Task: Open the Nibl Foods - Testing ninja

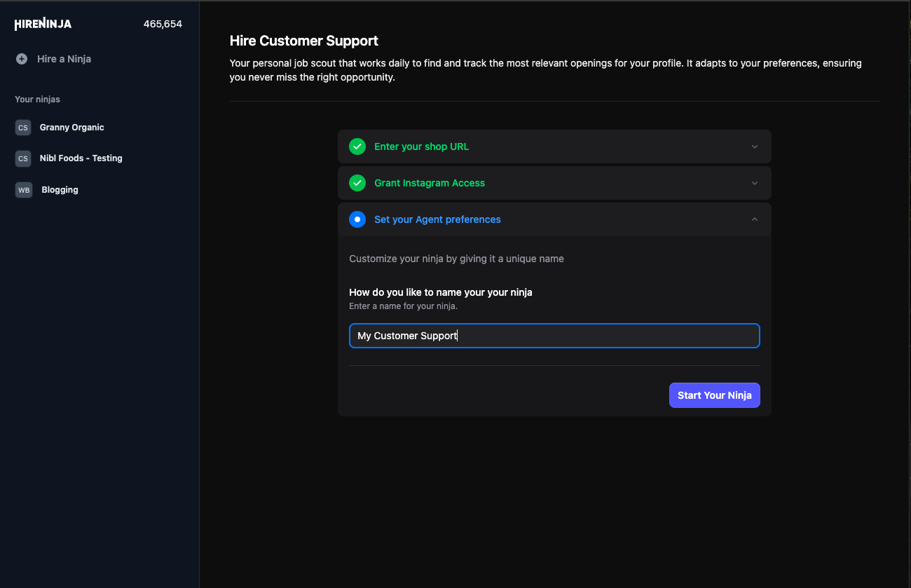Action: point(81,158)
